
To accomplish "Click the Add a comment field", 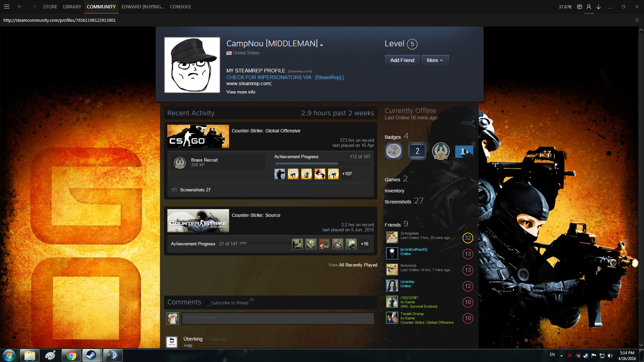I will pyautogui.click(x=278, y=318).
